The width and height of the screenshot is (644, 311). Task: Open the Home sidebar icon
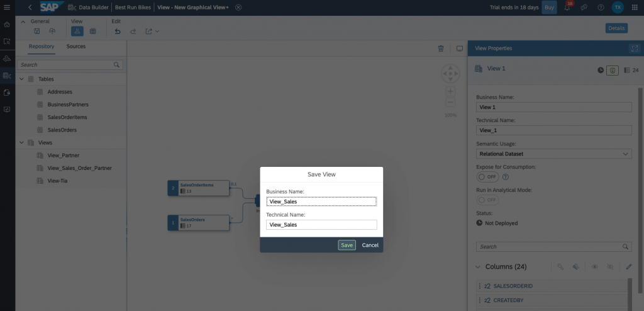point(6,25)
